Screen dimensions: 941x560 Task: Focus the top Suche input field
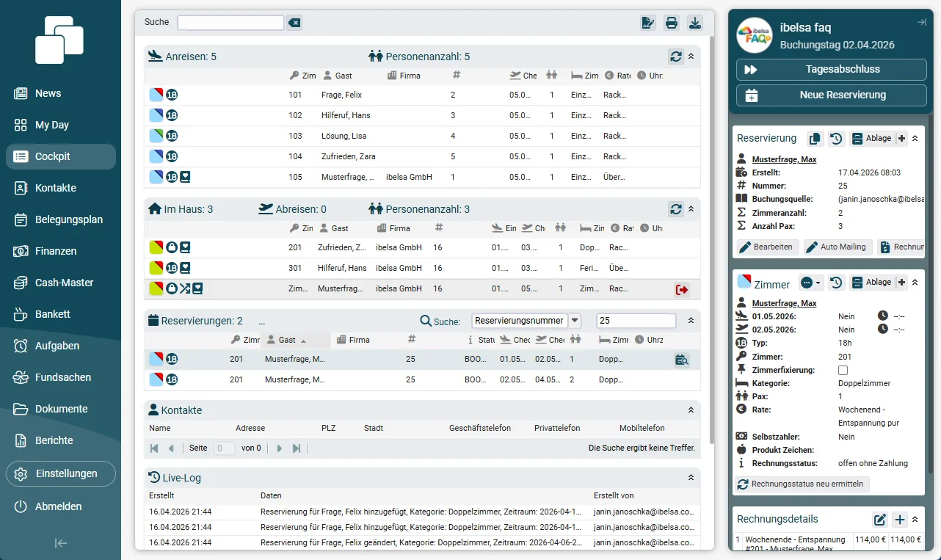coord(230,23)
